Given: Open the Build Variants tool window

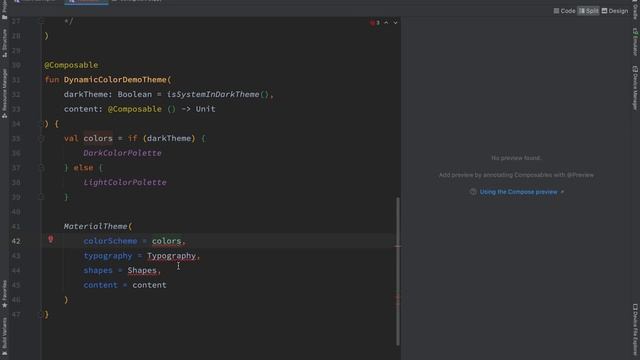Looking at the screenshot, I should tap(4, 335).
